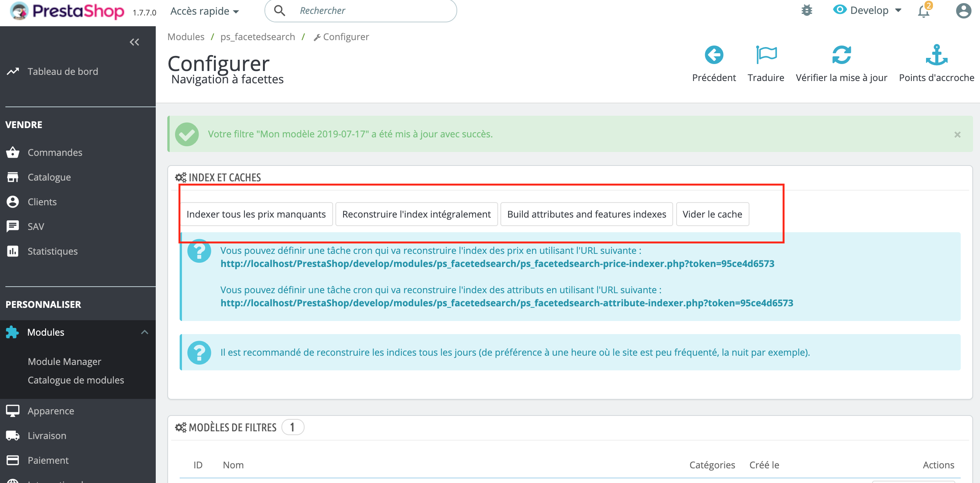Click the Vider le cache button
The height and width of the screenshot is (483, 980).
[712, 214]
